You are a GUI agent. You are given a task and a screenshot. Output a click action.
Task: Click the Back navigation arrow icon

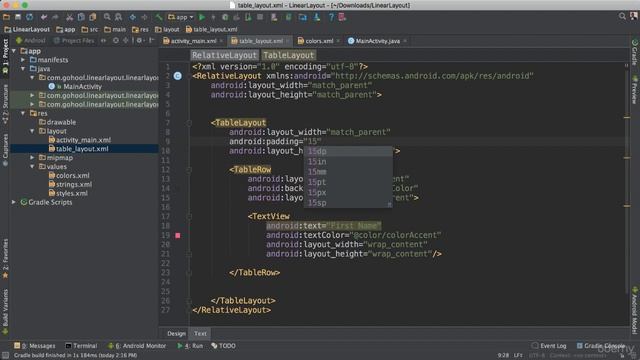pos(133,17)
